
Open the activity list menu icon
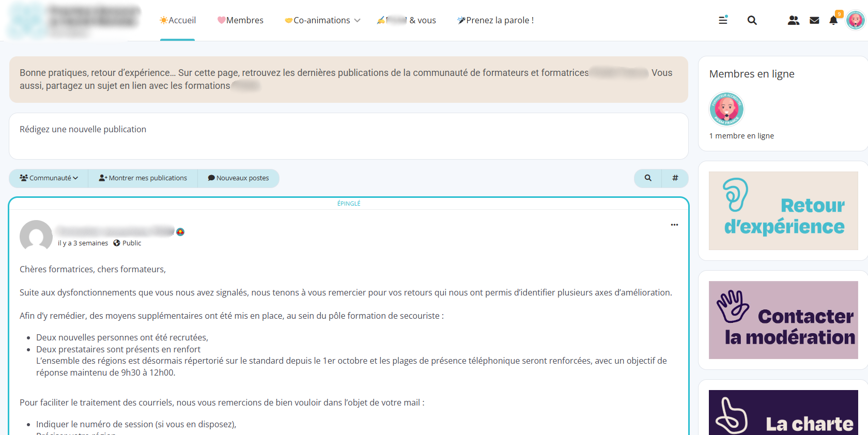[x=723, y=20]
